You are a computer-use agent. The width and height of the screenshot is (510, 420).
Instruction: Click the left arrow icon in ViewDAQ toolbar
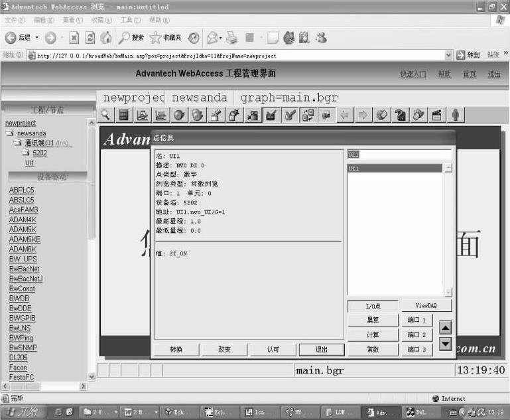pyautogui.click(x=344, y=115)
